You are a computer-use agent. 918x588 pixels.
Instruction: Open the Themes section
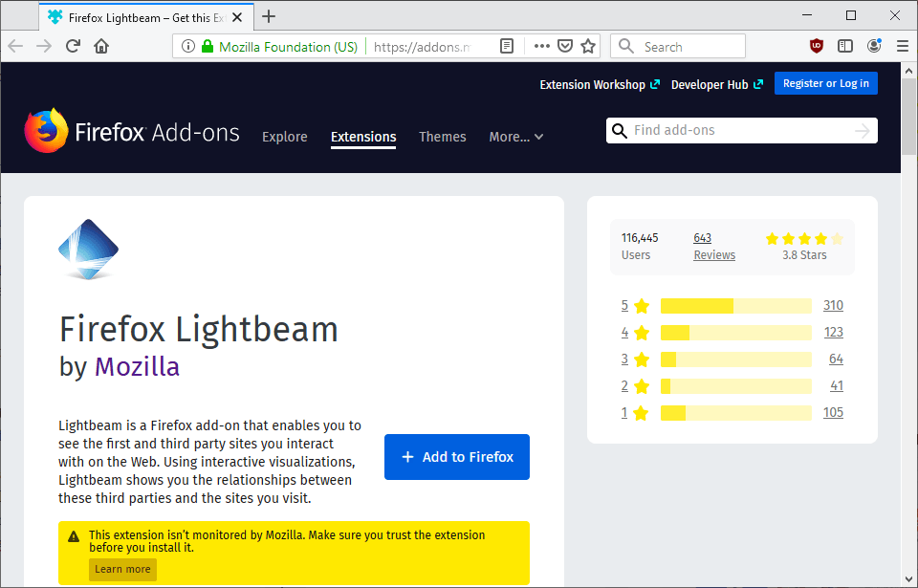(x=442, y=137)
